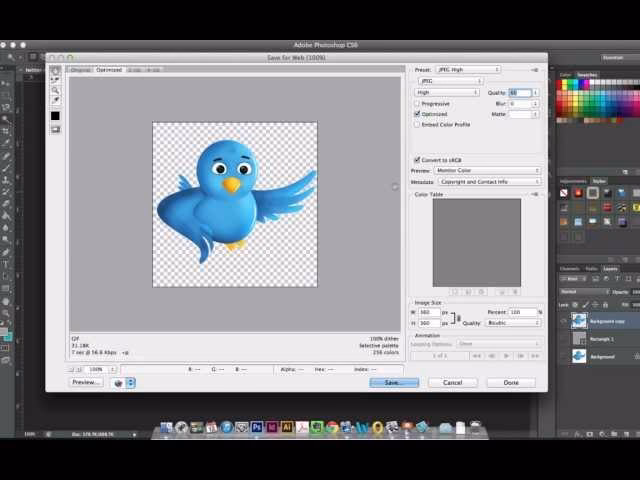The height and width of the screenshot is (480, 640).
Task: Filter layers by type using T icon
Action: (617, 279)
